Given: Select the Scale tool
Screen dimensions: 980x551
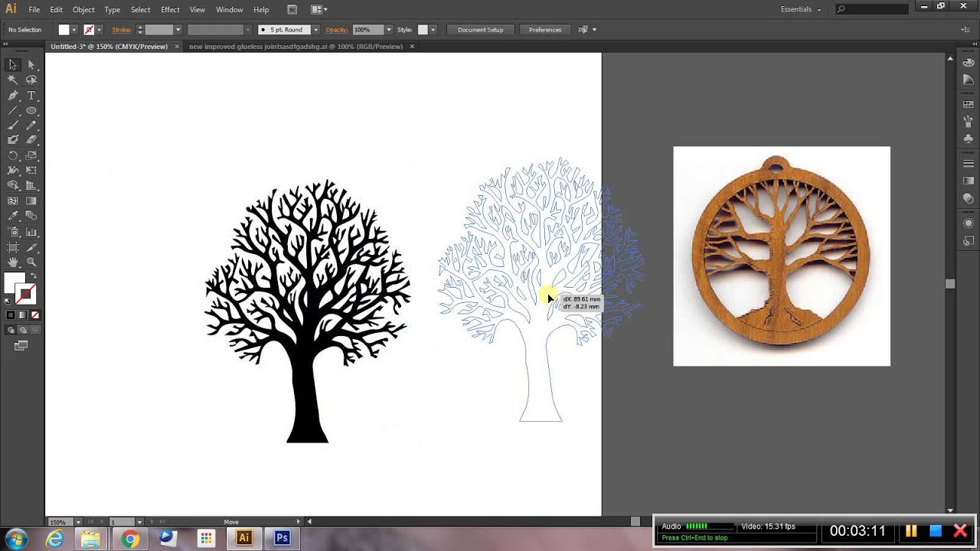Looking at the screenshot, I should [x=31, y=155].
